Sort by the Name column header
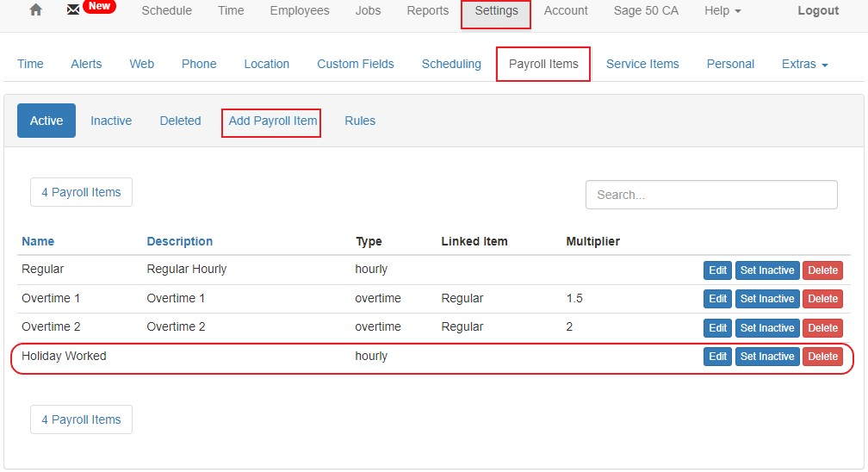This screenshot has width=868, height=472. [x=38, y=241]
